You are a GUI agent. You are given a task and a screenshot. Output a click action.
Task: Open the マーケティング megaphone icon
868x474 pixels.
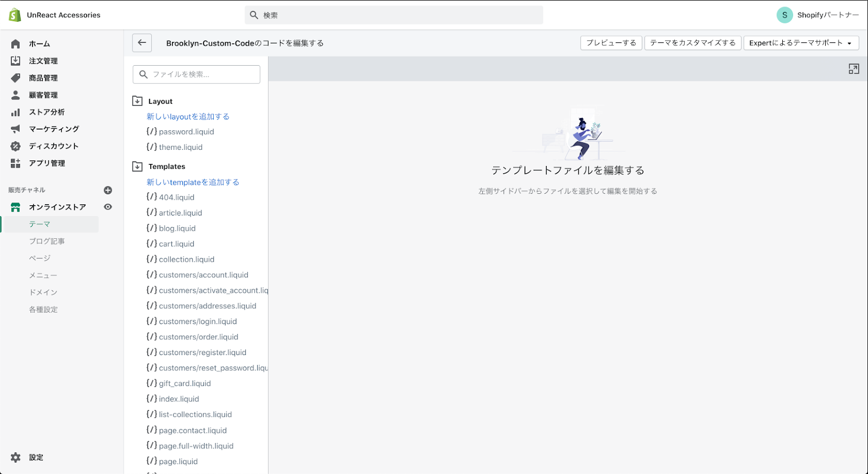click(16, 129)
